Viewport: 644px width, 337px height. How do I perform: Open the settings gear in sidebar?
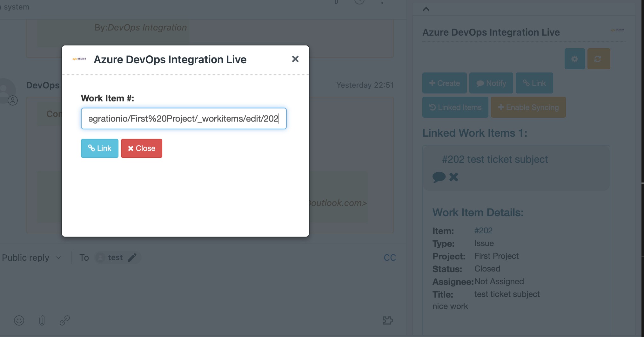tap(575, 59)
